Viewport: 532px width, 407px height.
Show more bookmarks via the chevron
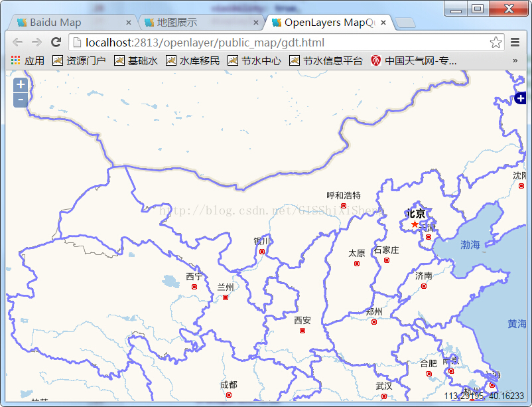[x=515, y=61]
